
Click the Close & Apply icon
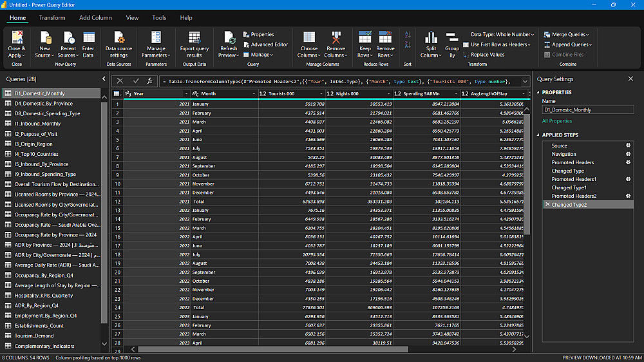point(17,38)
